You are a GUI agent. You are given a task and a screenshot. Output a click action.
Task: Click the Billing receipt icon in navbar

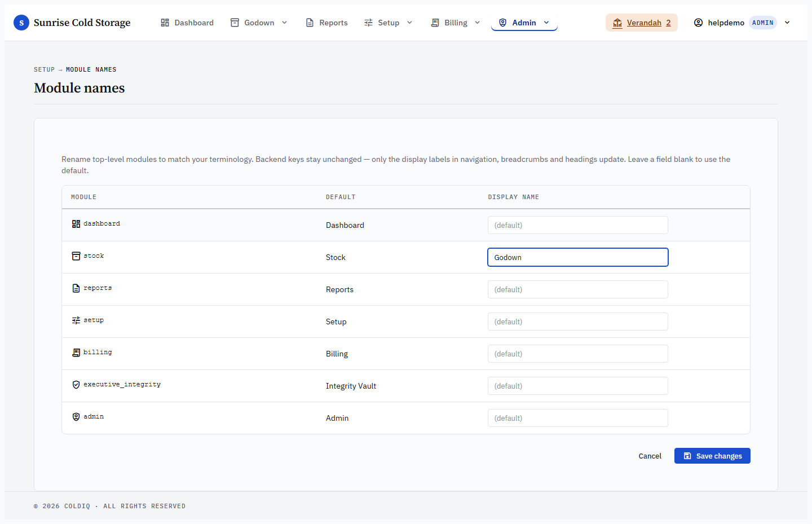coord(435,23)
